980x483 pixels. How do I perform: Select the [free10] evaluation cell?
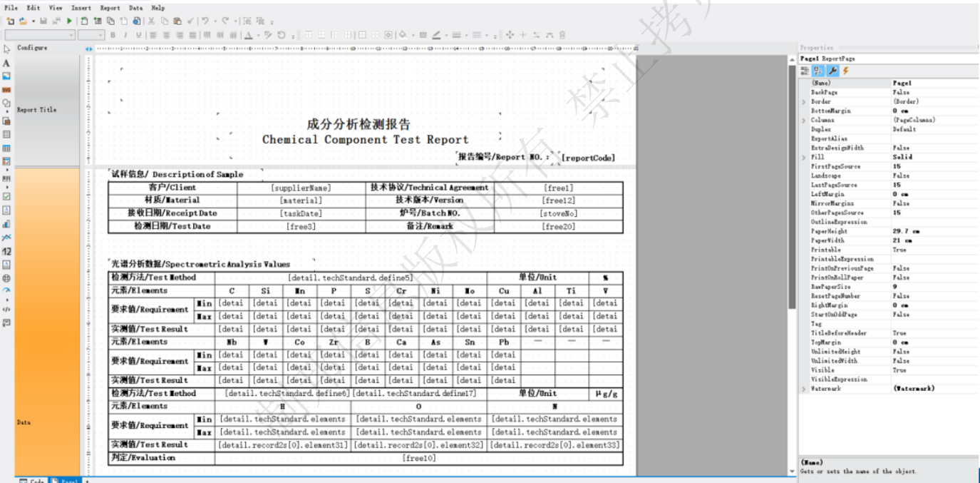pyautogui.click(x=419, y=458)
